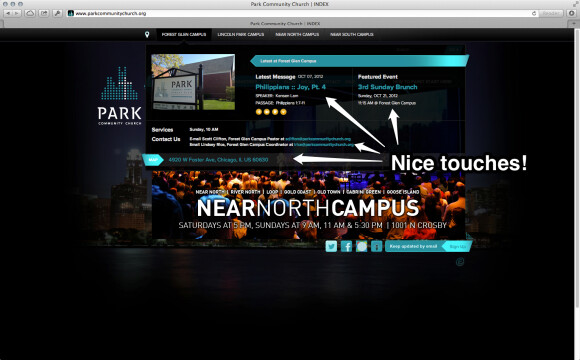580x360 pixels.
Task: Click the iCloud tabs toolbar button
Action: point(30,13)
